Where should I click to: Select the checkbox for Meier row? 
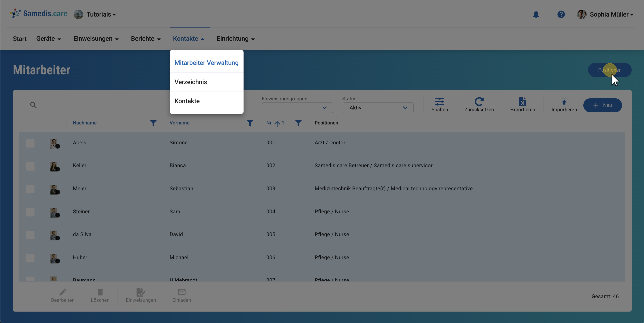30,189
